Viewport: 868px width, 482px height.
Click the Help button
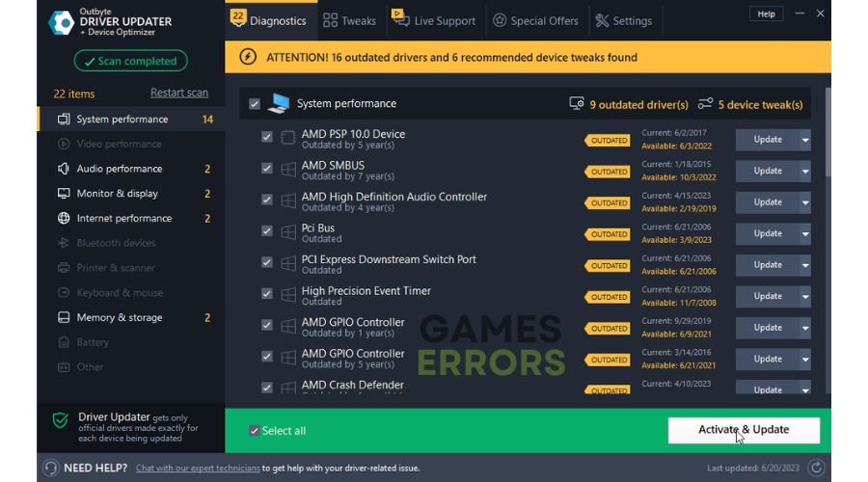coord(766,13)
